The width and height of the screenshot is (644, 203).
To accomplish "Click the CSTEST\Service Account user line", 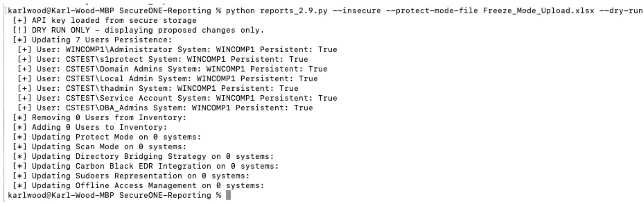I will [x=178, y=98].
